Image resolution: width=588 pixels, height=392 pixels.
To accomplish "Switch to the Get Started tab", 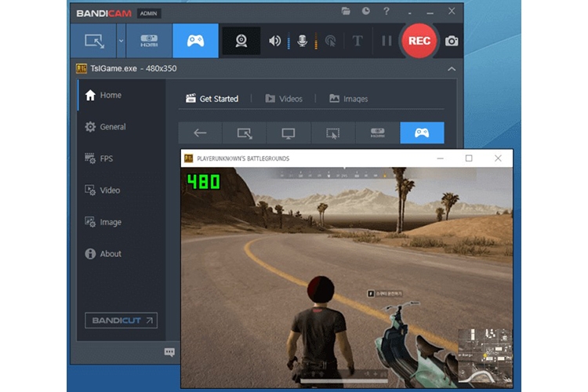I will pyautogui.click(x=212, y=99).
